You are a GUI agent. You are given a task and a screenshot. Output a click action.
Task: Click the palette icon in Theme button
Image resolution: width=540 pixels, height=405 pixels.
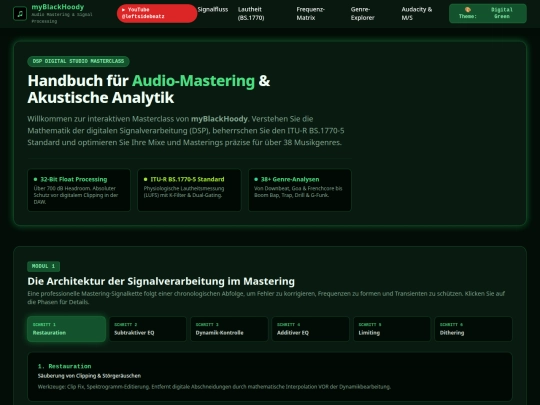[x=468, y=10]
